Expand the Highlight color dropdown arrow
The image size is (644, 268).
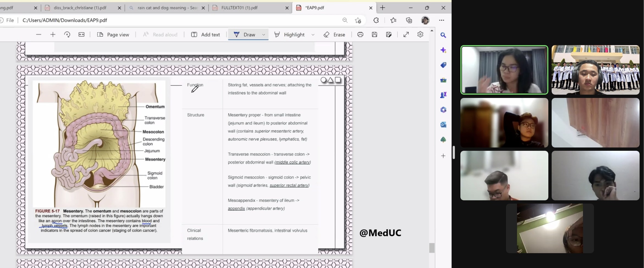pyautogui.click(x=313, y=35)
